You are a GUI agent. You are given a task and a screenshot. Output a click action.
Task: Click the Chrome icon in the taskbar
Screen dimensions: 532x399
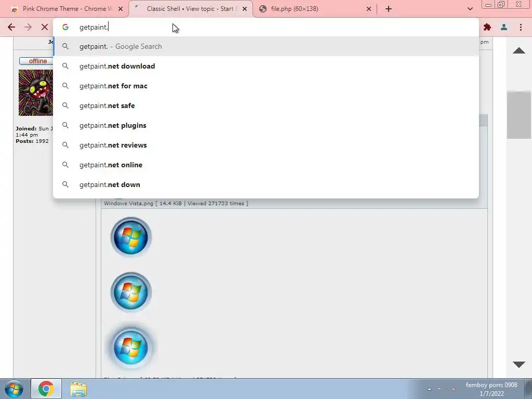click(x=46, y=389)
